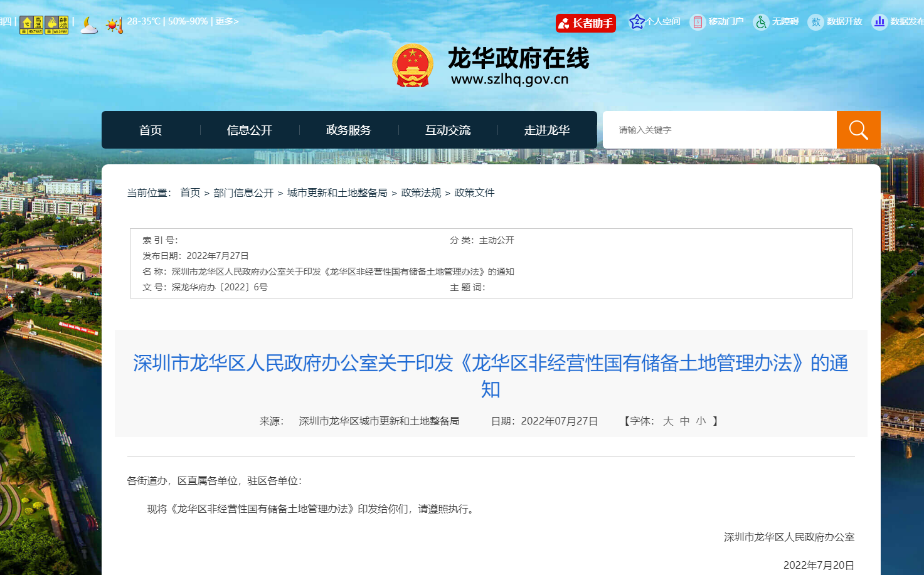The height and width of the screenshot is (575, 924).
Task: Click 部门信息公开 breadcrumb link
Action: [x=243, y=193]
